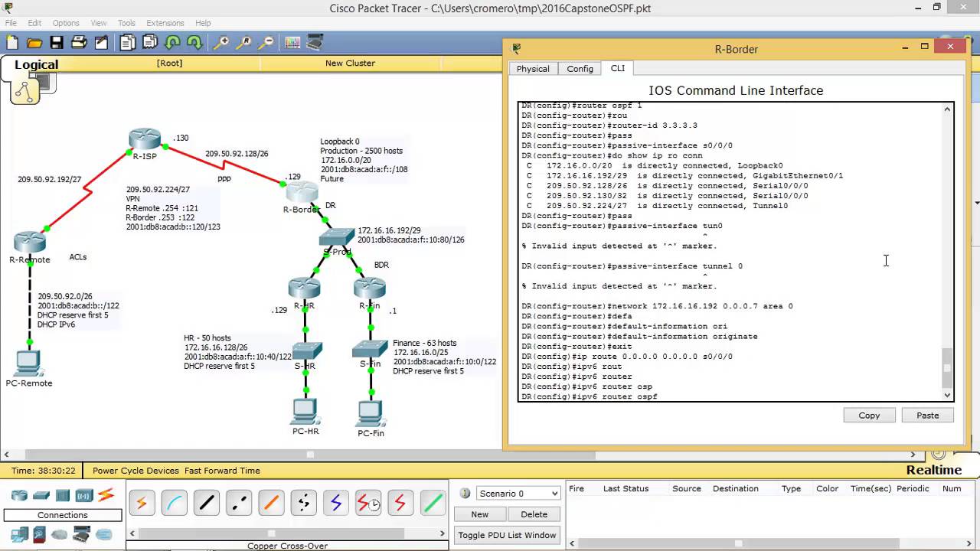Select the End Devices category icon
Screen dimensions: 980x551
19,534
